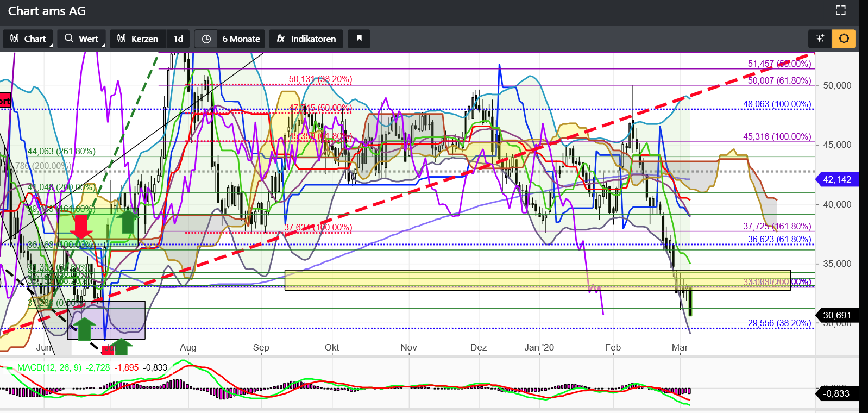
Task: Click the 40,000 price axis label
Action: point(837,204)
